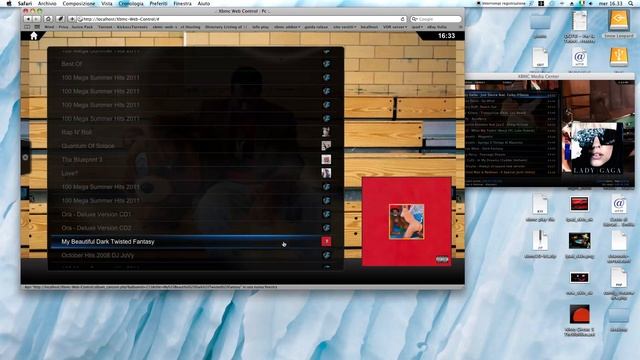
Task: Click the side panel handle on the left edge of the page
Action: [25, 157]
